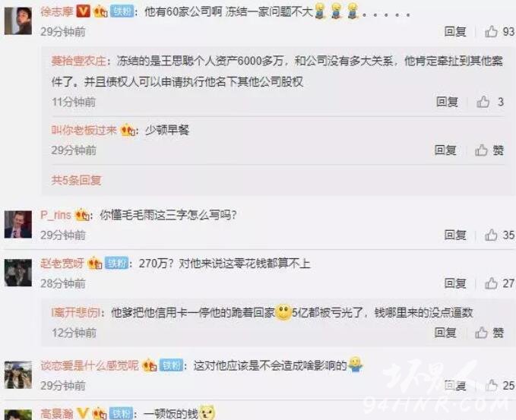The width and height of the screenshot is (516, 420).
Task: Open 高景瀚's profile name
Action: [56, 413]
